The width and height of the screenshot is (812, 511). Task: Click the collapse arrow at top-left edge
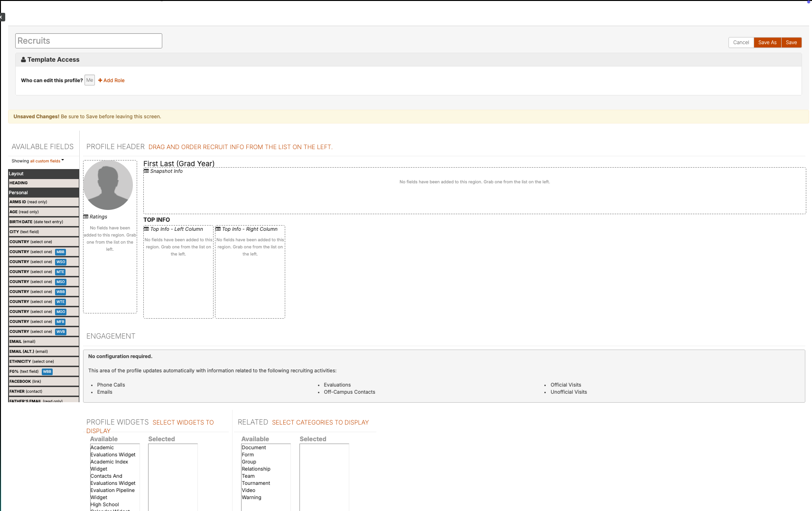(2, 17)
